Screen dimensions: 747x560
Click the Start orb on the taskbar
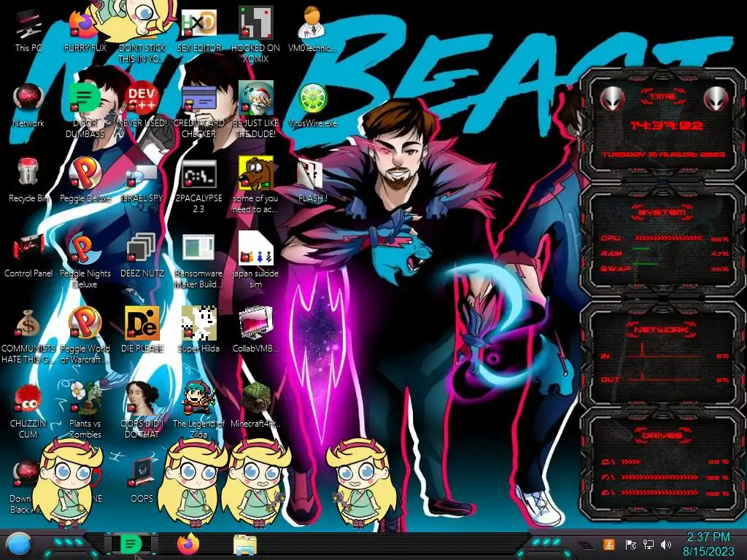coord(19,545)
